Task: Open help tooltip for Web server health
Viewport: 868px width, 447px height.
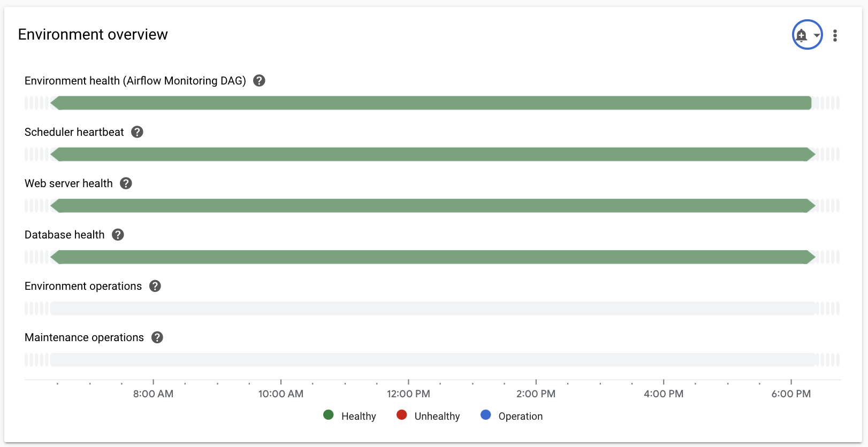Action: point(126,183)
